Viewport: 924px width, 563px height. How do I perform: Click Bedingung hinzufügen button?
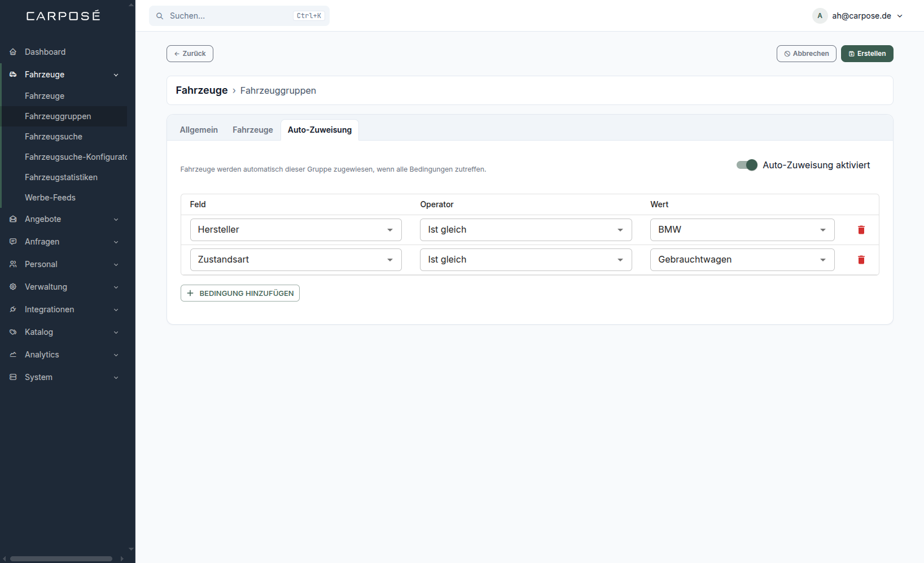[240, 293]
